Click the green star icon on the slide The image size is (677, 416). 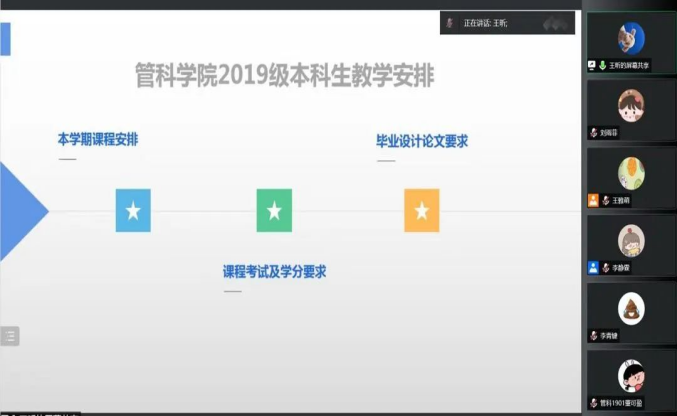click(x=274, y=210)
